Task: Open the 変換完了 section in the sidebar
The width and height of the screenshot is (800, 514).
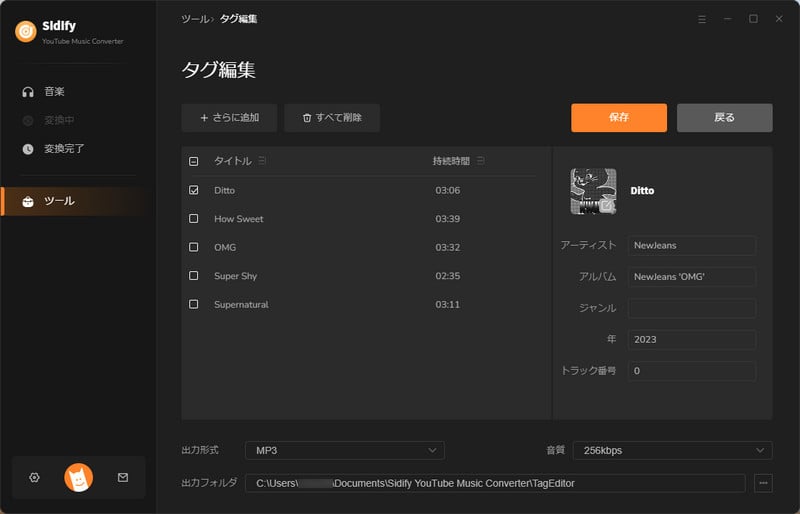Action: coord(53,149)
